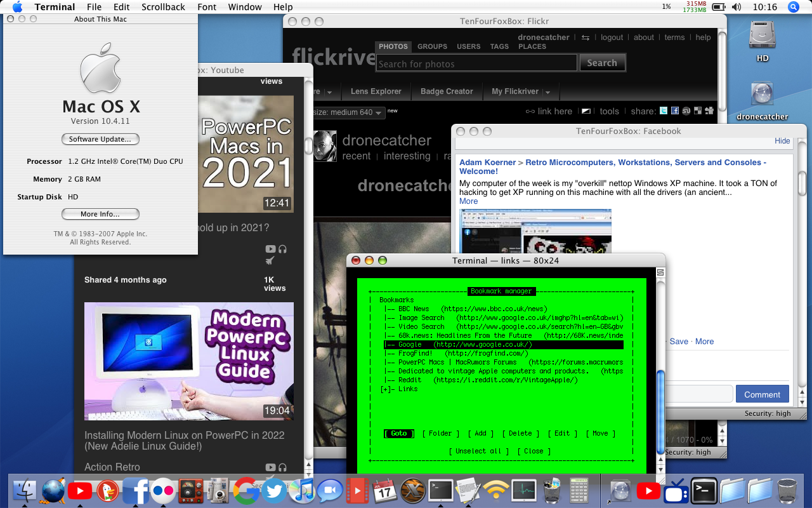Open the Modern PowerPC Linux Guide thumbnail

tap(189, 361)
